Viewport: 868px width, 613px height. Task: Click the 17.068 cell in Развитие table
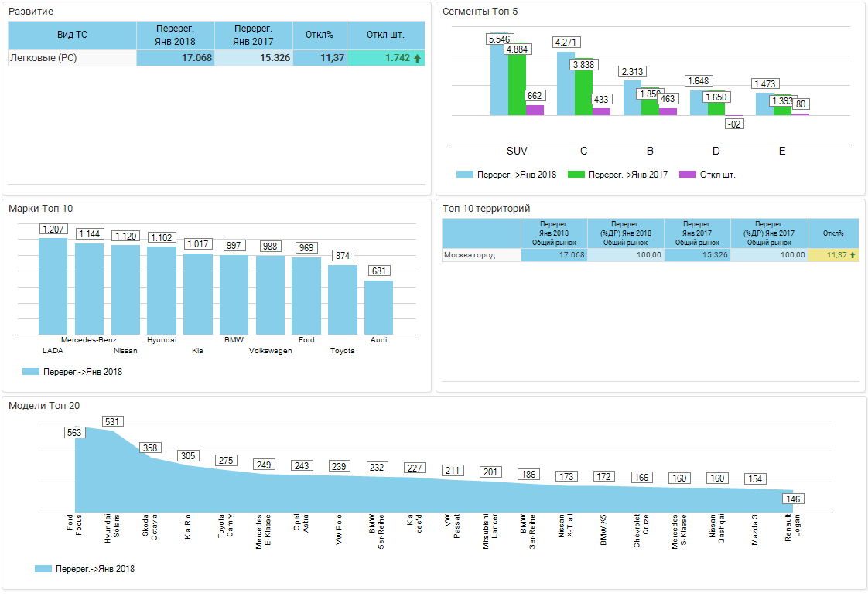(176, 58)
